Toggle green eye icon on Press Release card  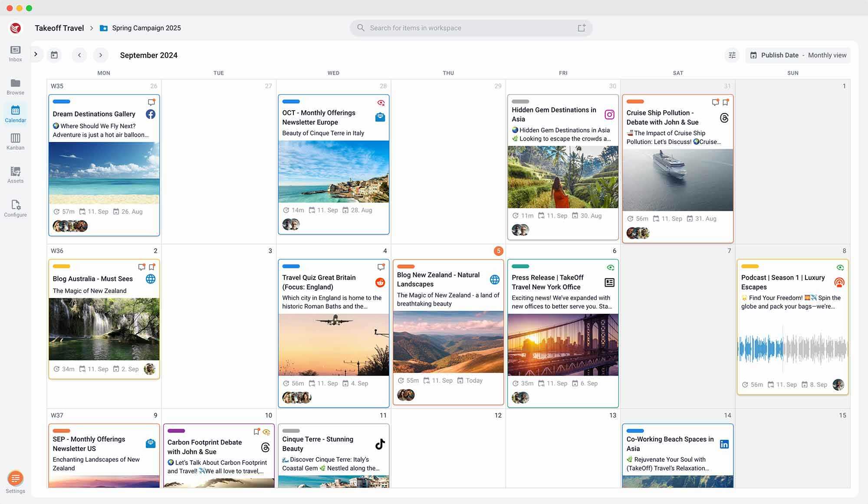(610, 267)
